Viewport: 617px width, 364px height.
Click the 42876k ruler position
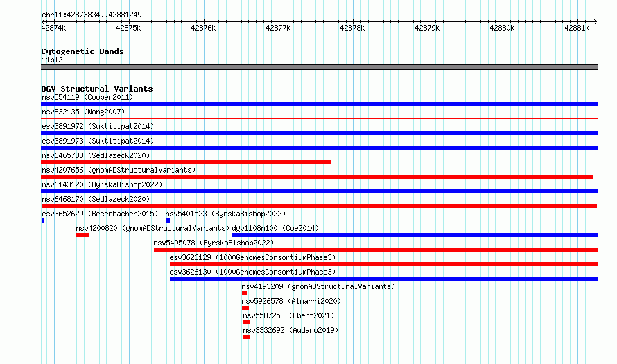tap(203, 28)
